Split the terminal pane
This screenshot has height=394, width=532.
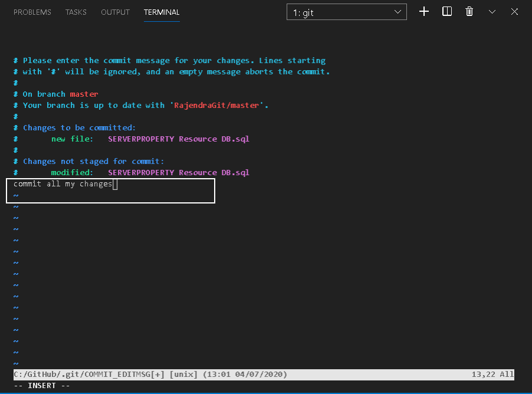click(447, 12)
